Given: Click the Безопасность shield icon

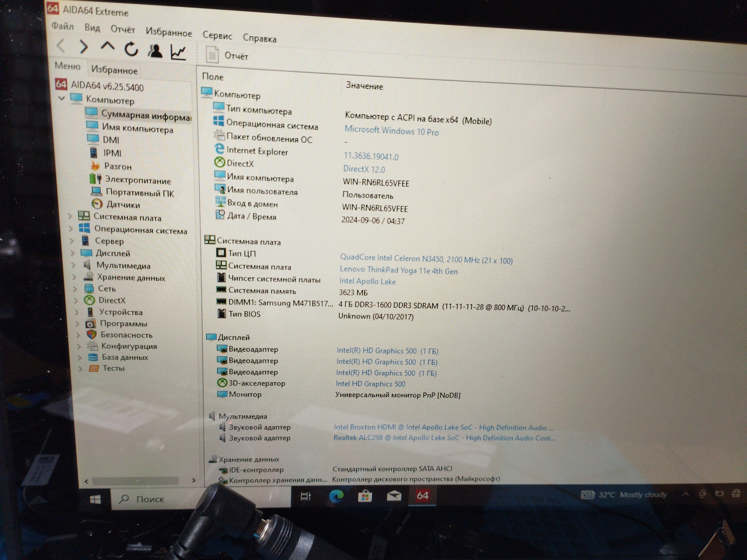Looking at the screenshot, I should [x=91, y=334].
